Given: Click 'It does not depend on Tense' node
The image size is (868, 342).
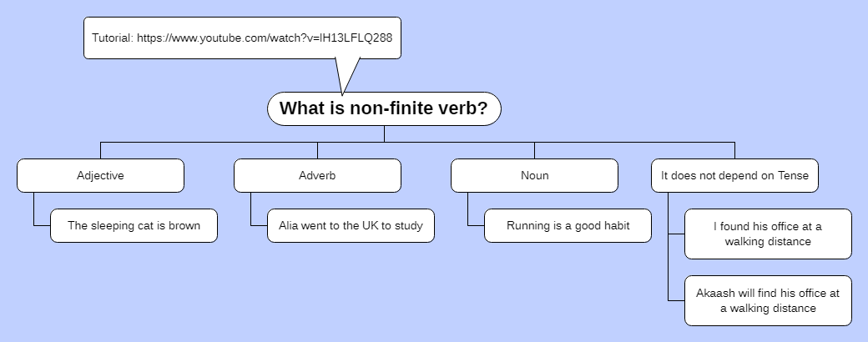Looking at the screenshot, I should [734, 176].
